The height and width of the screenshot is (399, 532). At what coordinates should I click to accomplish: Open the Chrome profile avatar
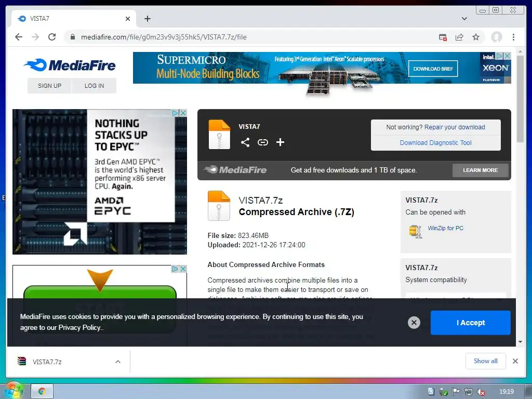point(496,37)
